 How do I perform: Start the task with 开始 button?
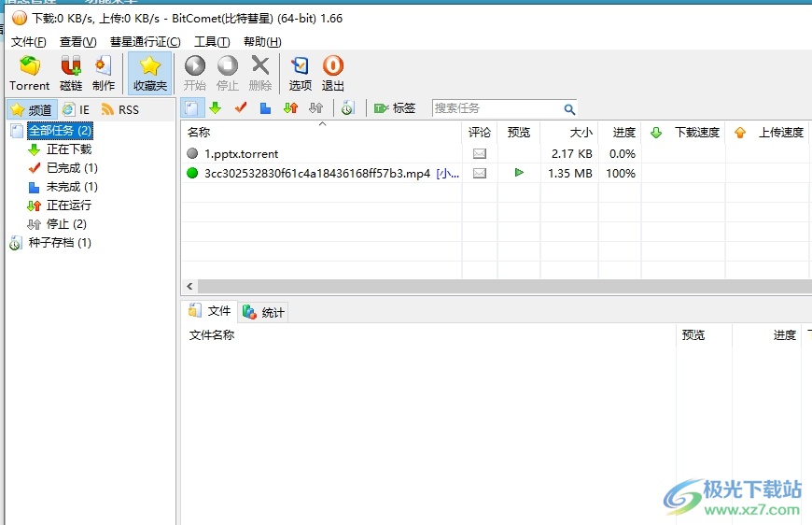click(195, 73)
